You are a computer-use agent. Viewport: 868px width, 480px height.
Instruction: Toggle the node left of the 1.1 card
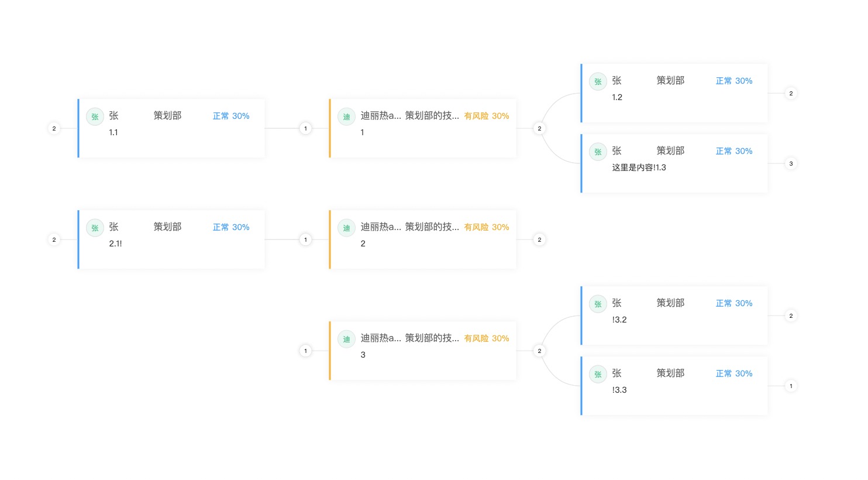click(54, 128)
